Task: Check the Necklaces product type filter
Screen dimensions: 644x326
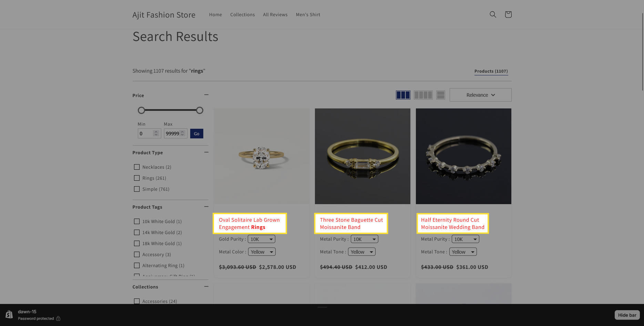Action: click(x=137, y=167)
